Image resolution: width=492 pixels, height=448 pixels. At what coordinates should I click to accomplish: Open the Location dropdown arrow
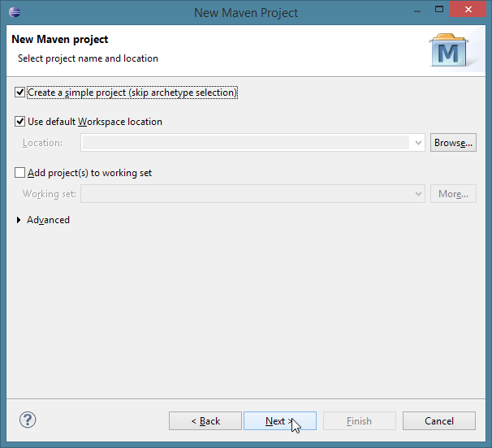coord(418,143)
